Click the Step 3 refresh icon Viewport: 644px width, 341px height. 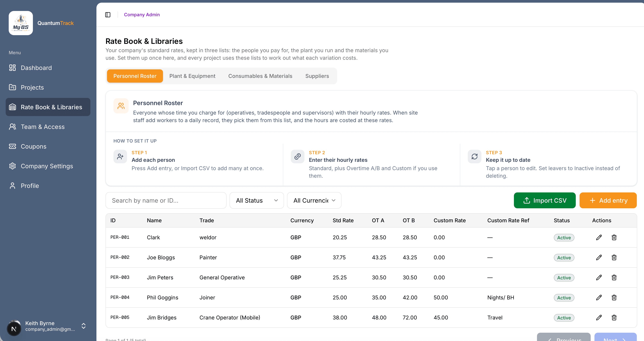click(475, 157)
